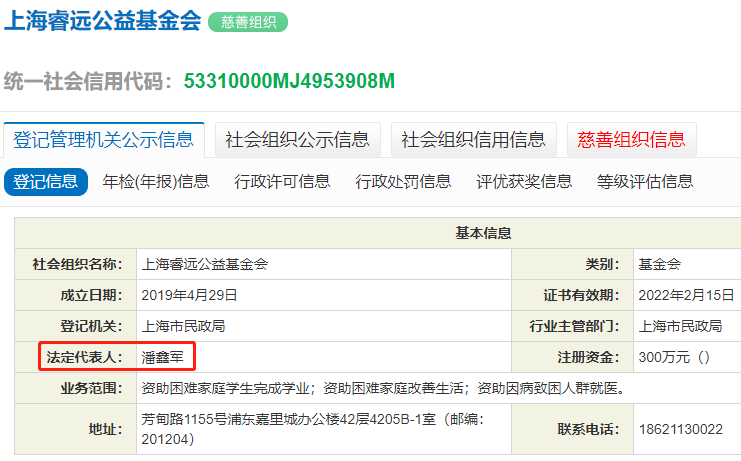Click the 注册资金 label cell

coord(573,357)
